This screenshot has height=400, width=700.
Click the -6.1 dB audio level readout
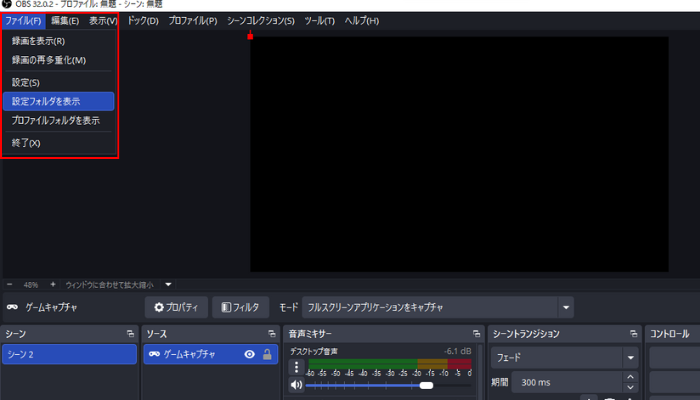(x=458, y=351)
